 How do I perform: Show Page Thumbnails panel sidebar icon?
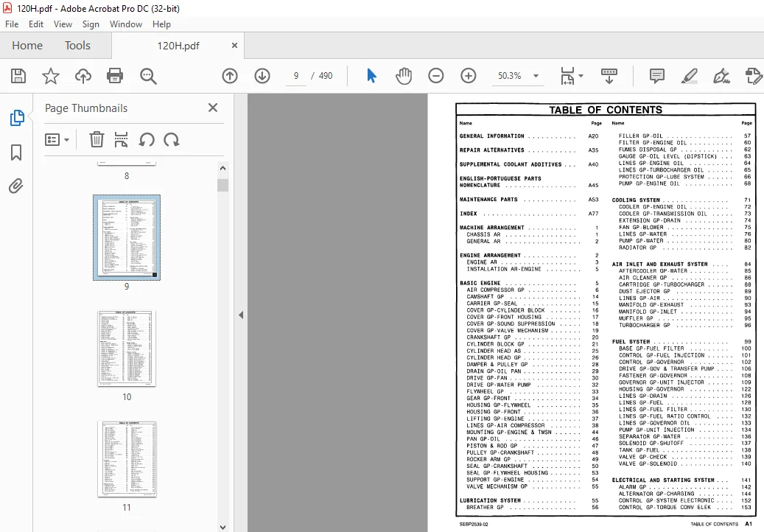16,118
